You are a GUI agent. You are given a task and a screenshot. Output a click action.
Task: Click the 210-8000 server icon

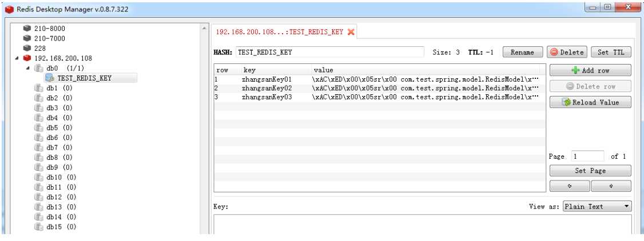point(27,29)
